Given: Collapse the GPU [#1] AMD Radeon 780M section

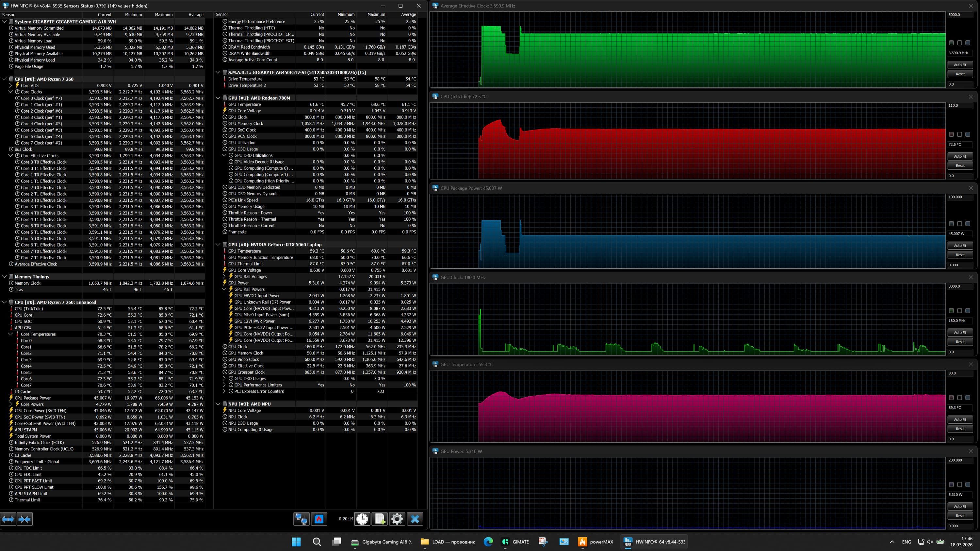Looking at the screenshot, I should [218, 98].
